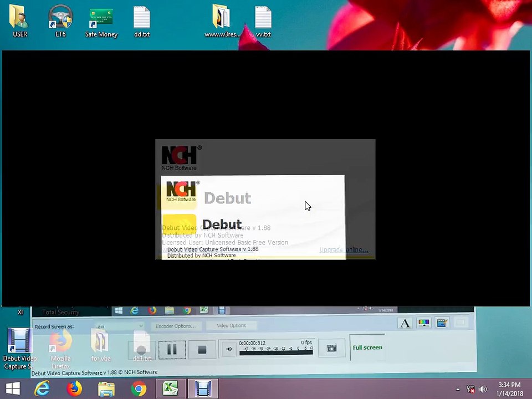Click the text caption tool A in Debut
Screen dimensions: 532x399
405,323
